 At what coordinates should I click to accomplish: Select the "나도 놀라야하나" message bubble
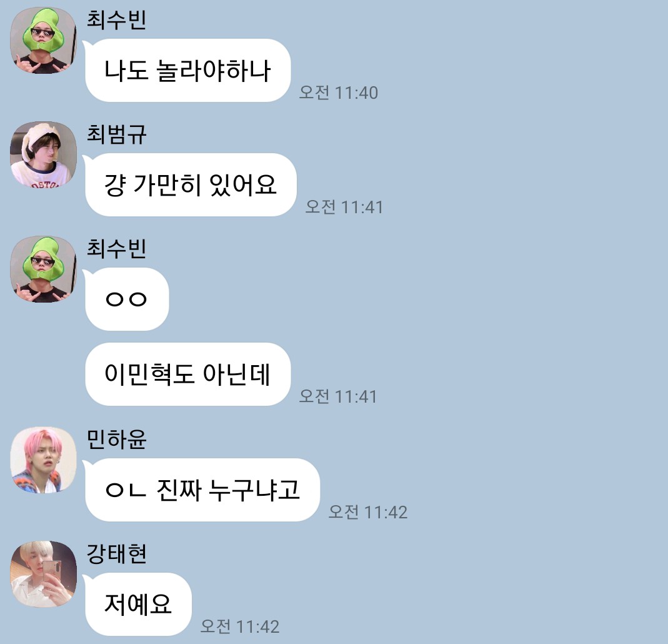[x=188, y=70]
